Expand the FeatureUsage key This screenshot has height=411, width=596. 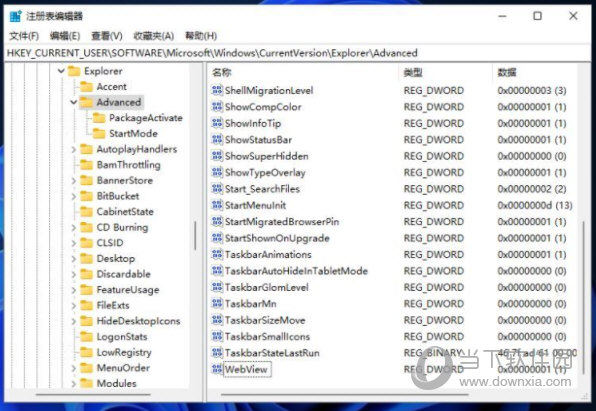pyautogui.click(x=74, y=290)
